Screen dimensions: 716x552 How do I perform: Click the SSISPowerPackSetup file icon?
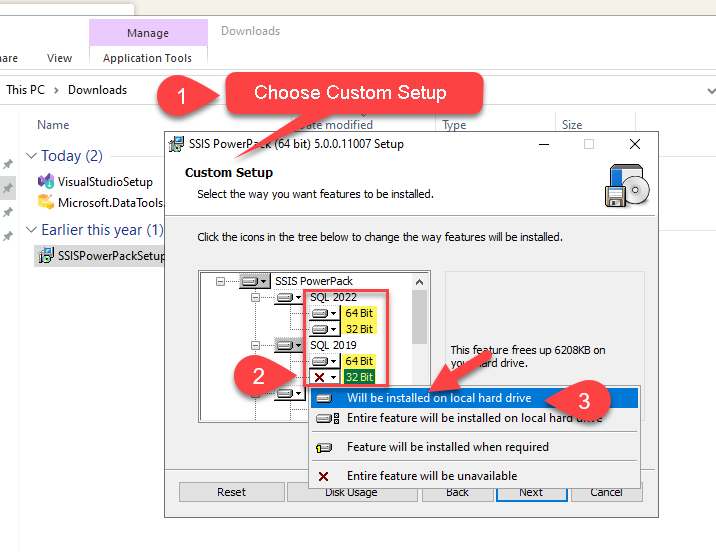[46, 255]
